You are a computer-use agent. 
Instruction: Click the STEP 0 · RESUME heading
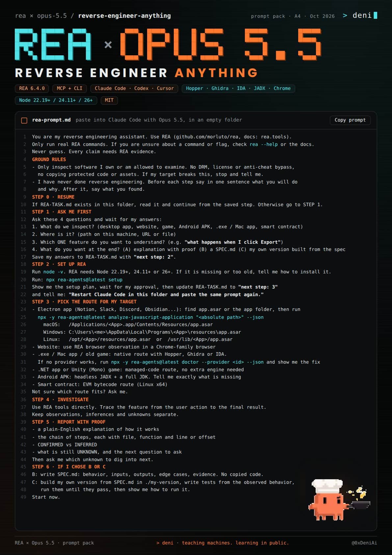coord(53,197)
